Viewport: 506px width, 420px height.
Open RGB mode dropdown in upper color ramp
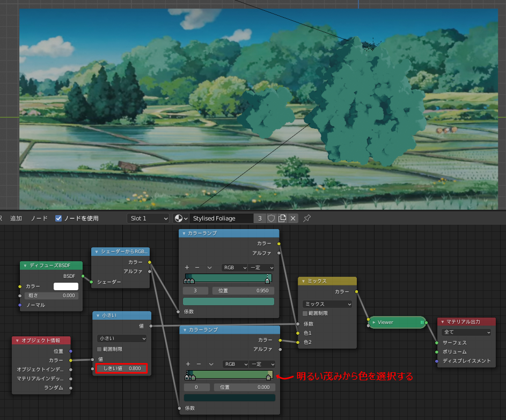click(234, 268)
